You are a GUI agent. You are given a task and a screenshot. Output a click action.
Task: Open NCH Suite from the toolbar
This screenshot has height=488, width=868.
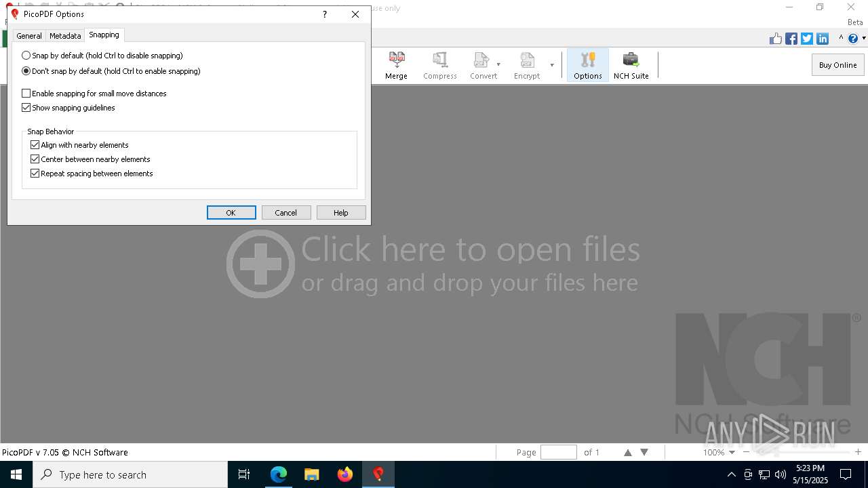[631, 65]
